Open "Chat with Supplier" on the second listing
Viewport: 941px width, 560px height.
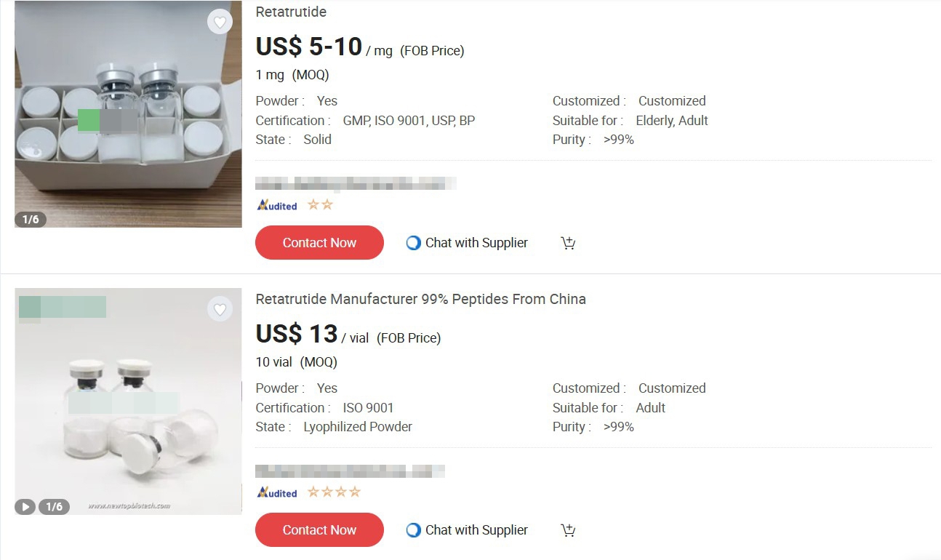[475, 530]
